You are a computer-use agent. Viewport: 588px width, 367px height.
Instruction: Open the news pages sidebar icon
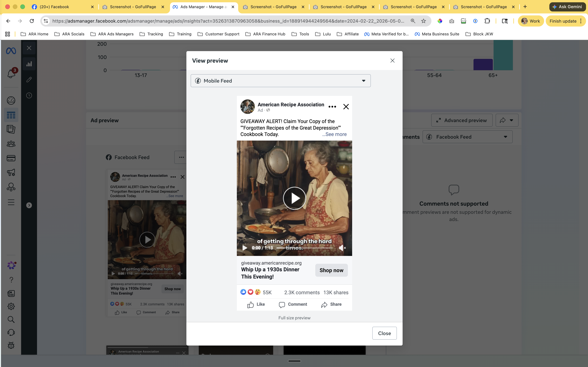pos(11,293)
